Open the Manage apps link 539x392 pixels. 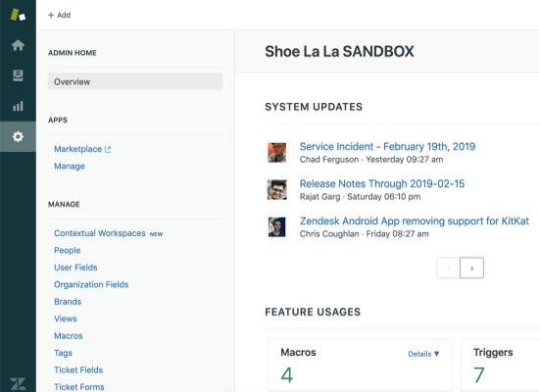70,166
